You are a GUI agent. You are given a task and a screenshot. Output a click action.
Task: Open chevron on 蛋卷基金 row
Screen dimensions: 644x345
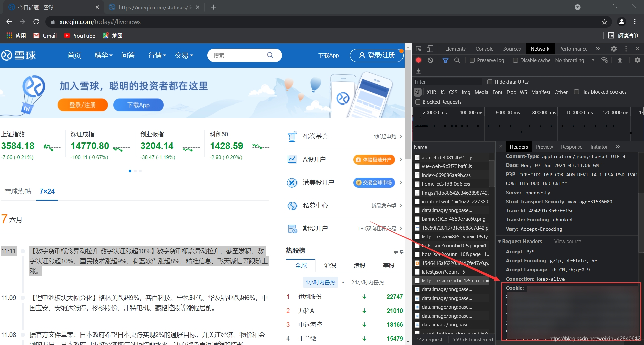(401, 137)
